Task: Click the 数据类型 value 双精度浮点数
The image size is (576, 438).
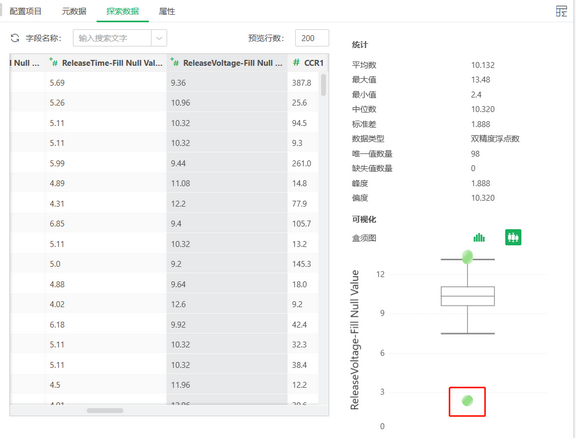Action: click(x=495, y=139)
